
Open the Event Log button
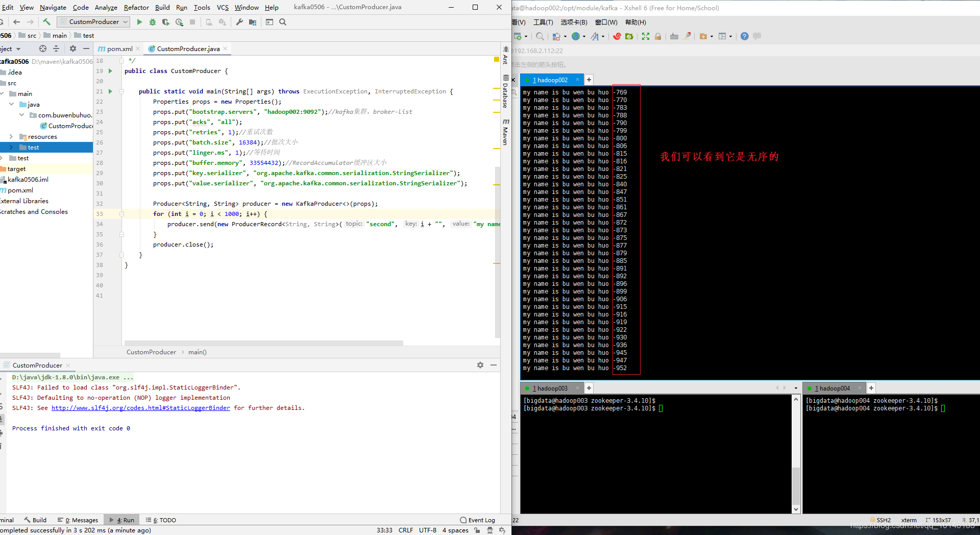[478, 520]
